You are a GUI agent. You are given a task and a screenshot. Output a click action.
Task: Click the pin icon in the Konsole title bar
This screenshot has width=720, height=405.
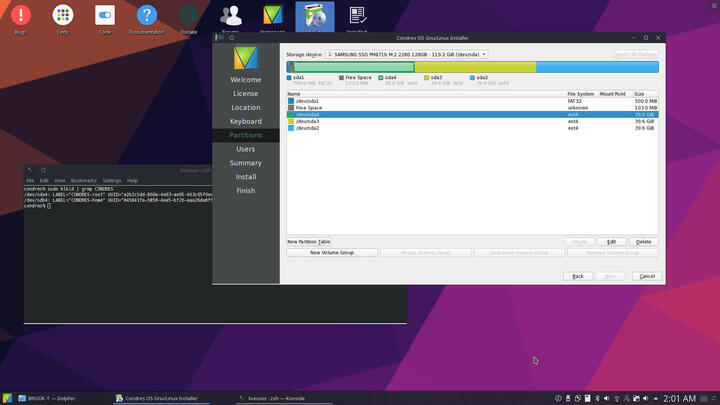click(x=43, y=170)
